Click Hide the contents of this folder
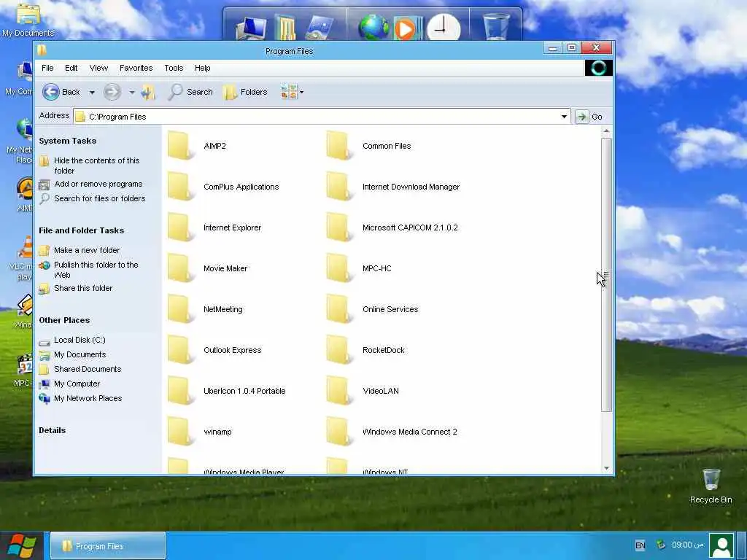This screenshot has height=560, width=747. (97, 166)
